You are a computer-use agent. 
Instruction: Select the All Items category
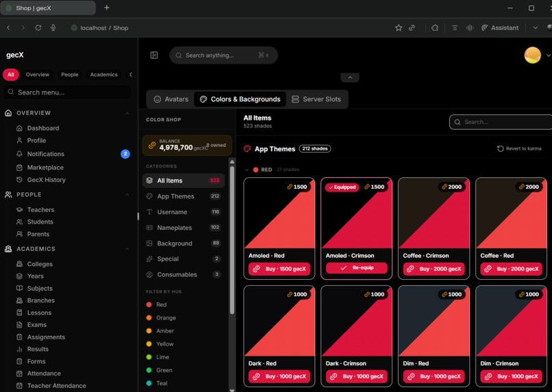coord(184,181)
